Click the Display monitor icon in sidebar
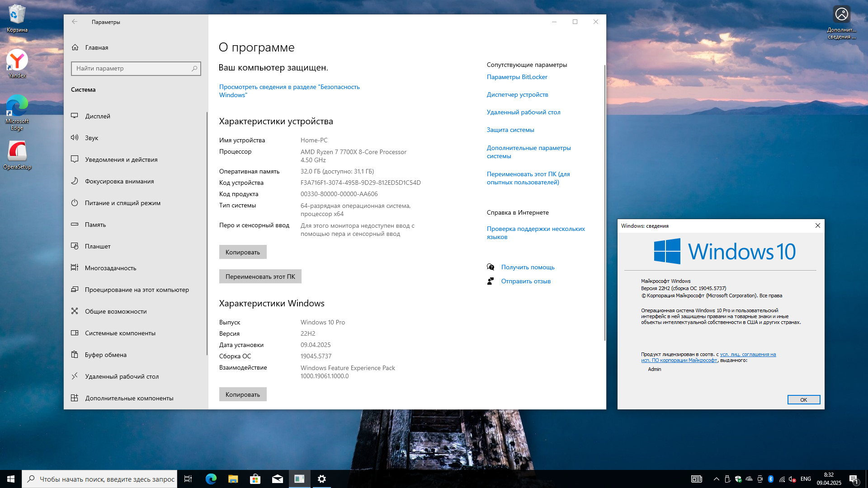This screenshot has height=488, width=868. (75, 116)
